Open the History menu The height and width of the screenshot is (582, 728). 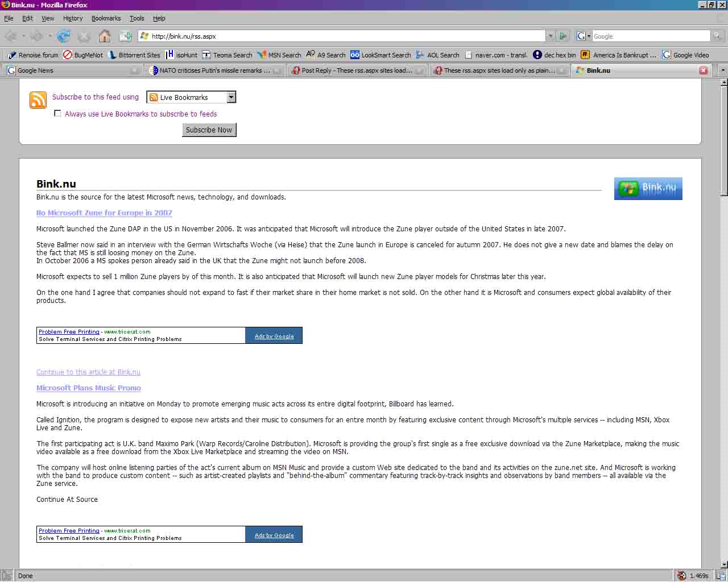coord(73,18)
